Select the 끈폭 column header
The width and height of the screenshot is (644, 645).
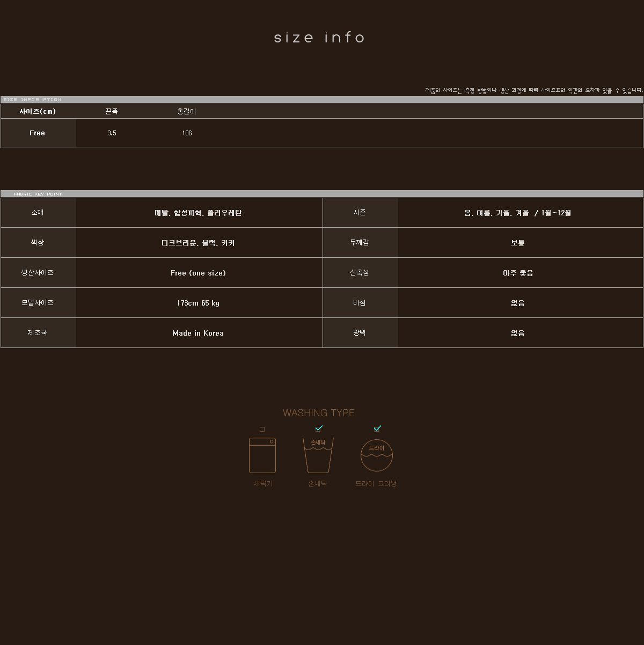(112, 112)
